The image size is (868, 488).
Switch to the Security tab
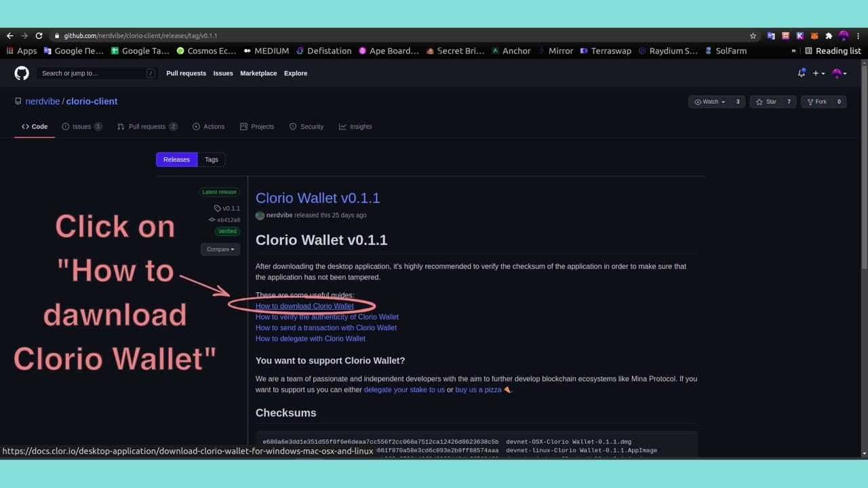click(307, 127)
